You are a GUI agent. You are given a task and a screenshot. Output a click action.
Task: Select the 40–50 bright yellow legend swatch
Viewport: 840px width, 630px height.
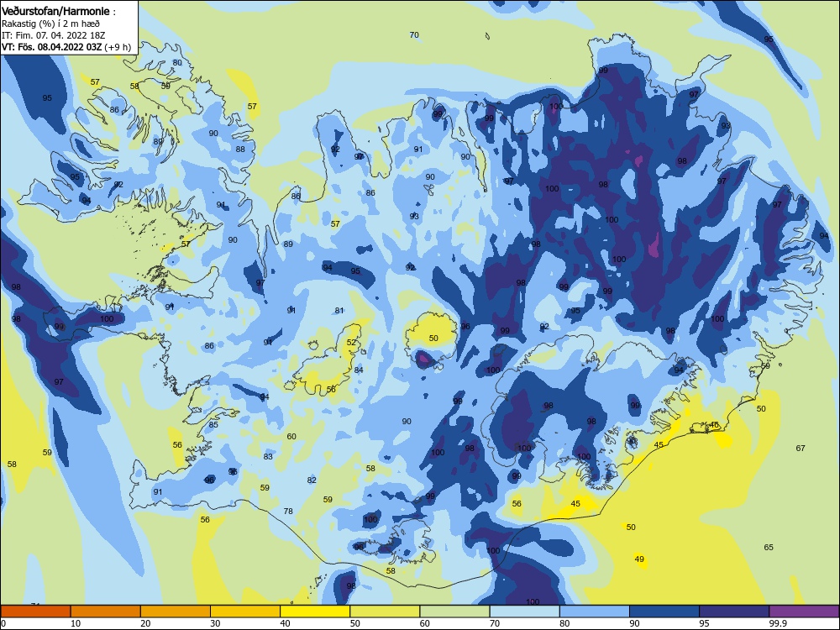point(315,612)
